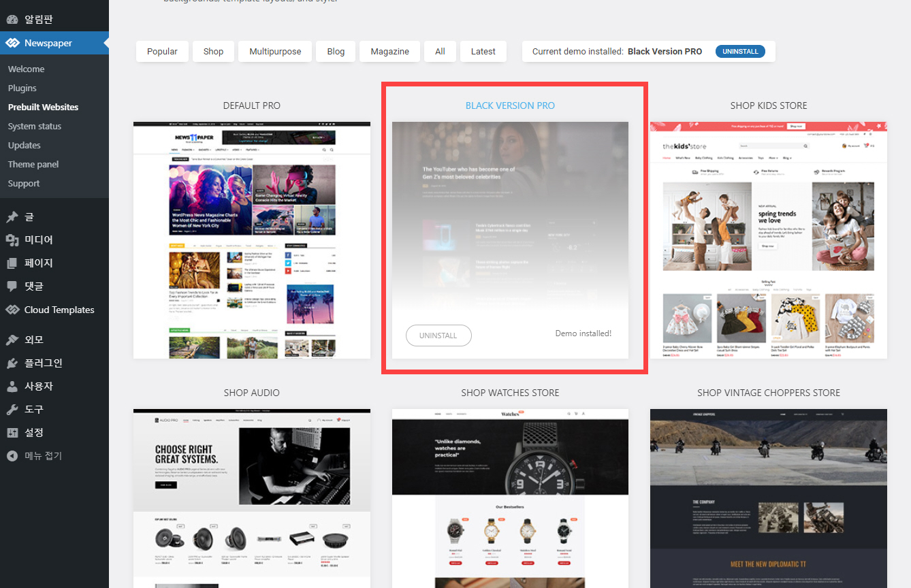Click the blue UNINSTALL button in header
The width and height of the screenshot is (911, 588).
(740, 51)
